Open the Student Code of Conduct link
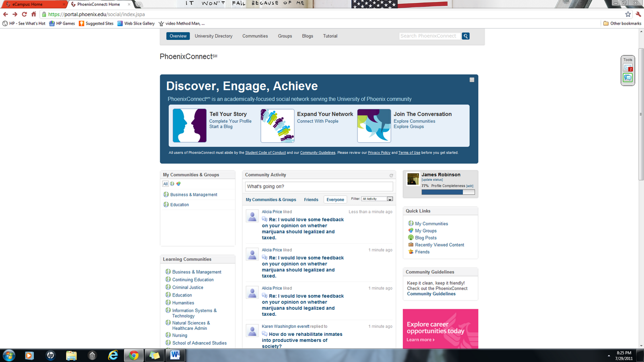This screenshot has height=362, width=644. point(265,153)
